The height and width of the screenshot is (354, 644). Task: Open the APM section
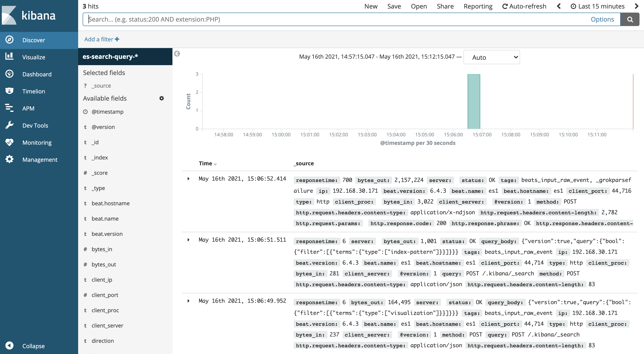pos(28,108)
